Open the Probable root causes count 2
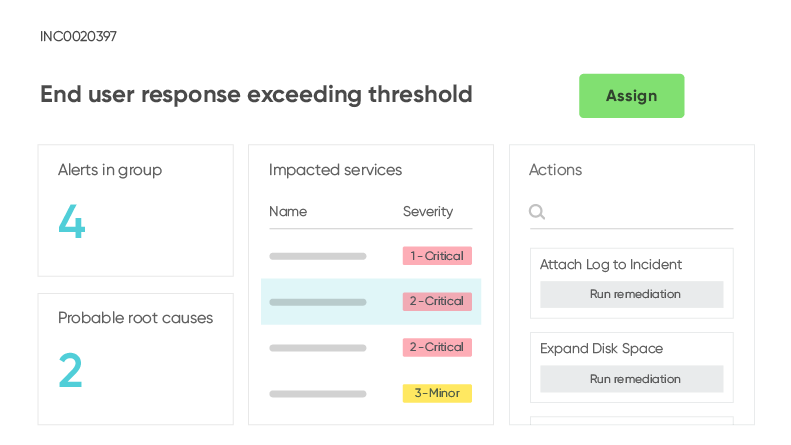This screenshot has width=791, height=445. point(71,371)
